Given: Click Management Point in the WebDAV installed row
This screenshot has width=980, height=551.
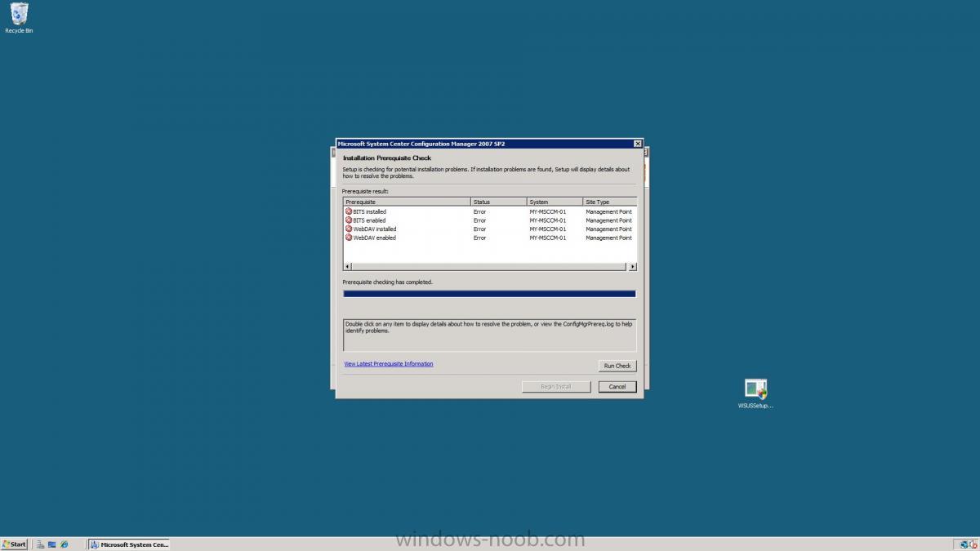Looking at the screenshot, I should (x=608, y=229).
